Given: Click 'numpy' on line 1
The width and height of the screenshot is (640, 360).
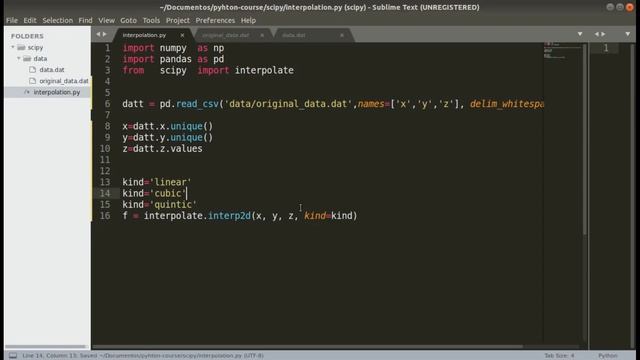Looking at the screenshot, I should [173, 48].
